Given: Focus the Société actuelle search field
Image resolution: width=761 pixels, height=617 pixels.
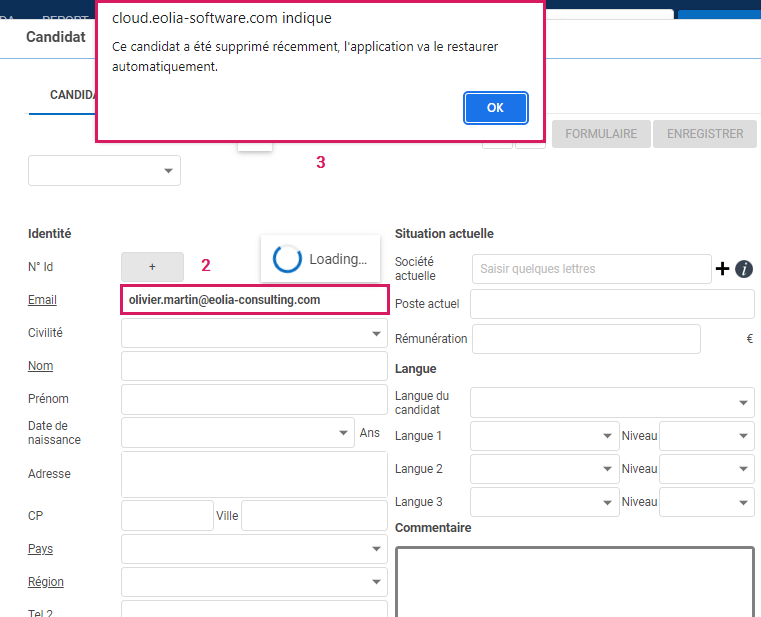Looking at the screenshot, I should click(x=591, y=269).
